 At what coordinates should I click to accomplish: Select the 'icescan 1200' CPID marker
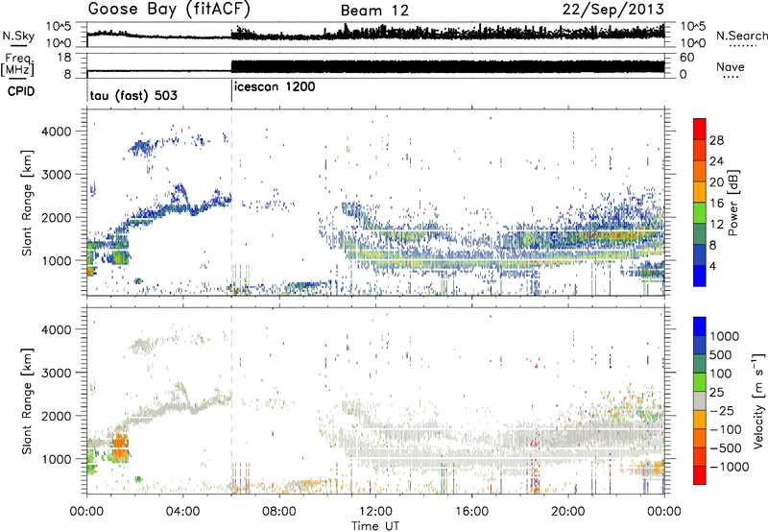[x=275, y=87]
